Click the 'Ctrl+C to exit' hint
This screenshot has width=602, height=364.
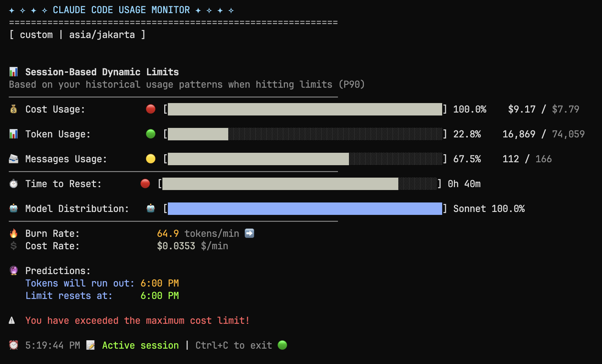tap(234, 345)
